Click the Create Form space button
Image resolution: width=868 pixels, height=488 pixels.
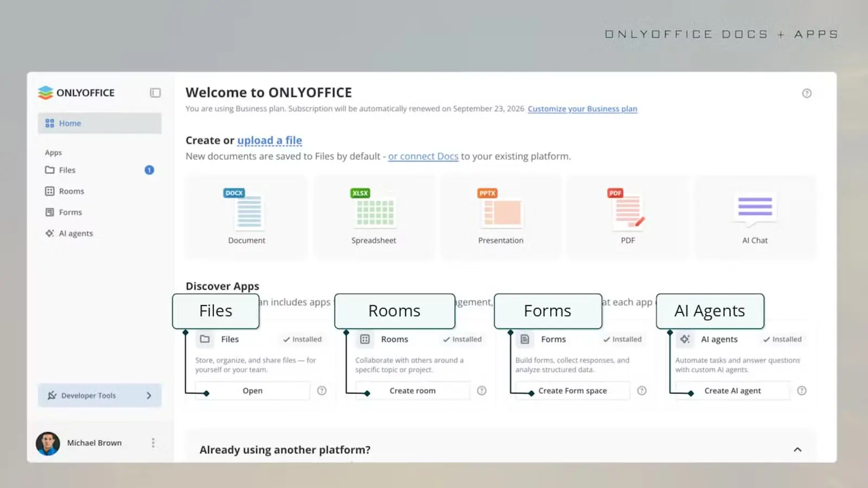[x=572, y=390]
